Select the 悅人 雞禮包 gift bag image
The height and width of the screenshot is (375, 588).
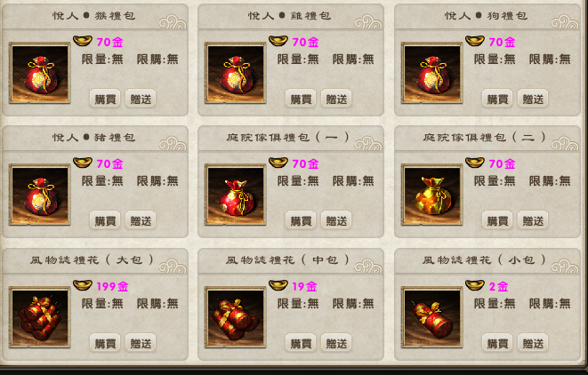[x=236, y=73]
